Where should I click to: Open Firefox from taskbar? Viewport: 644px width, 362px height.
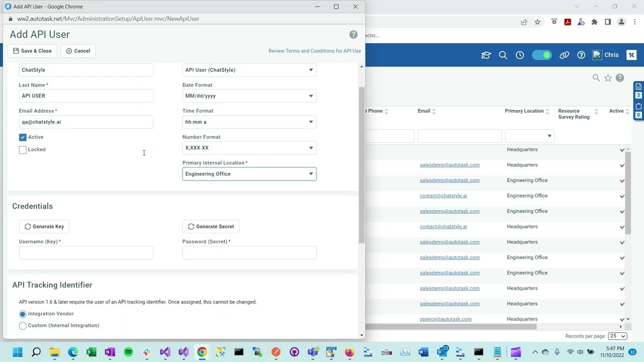[349, 352]
